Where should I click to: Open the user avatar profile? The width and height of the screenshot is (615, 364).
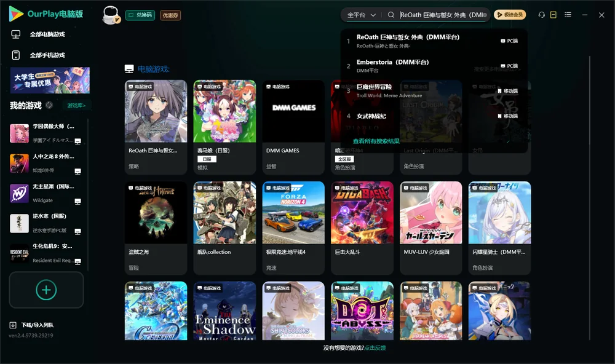tap(111, 15)
